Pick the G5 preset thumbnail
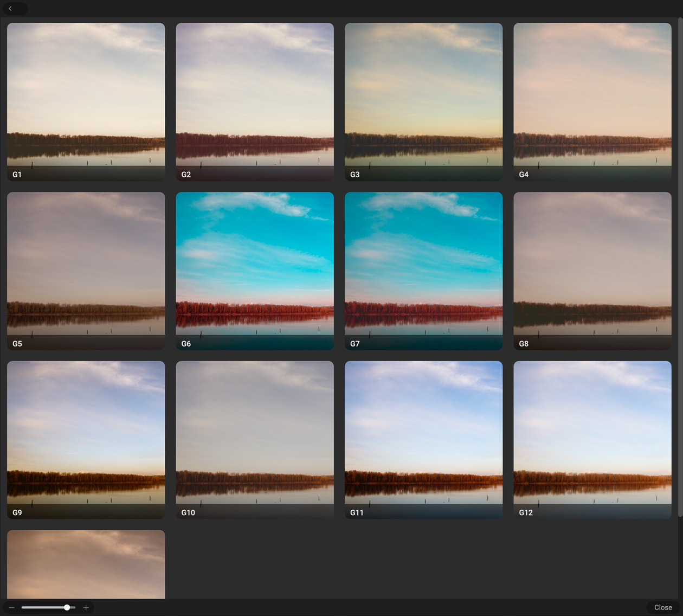 tap(86, 271)
